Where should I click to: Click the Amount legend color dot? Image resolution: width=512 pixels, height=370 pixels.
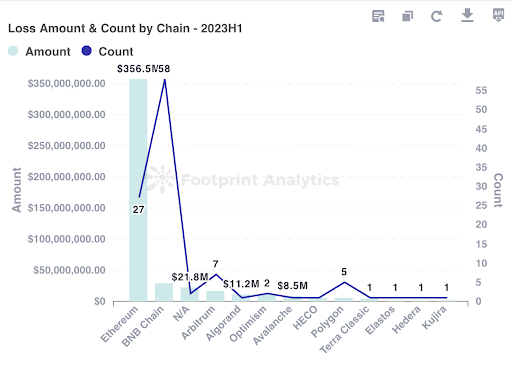(13, 51)
